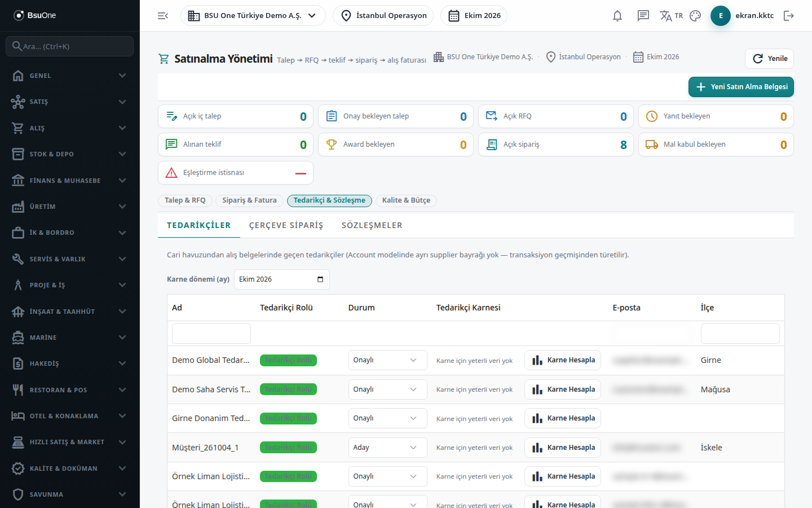The image size is (812, 508).
Task: Click the Ad column filter box
Action: click(x=211, y=334)
